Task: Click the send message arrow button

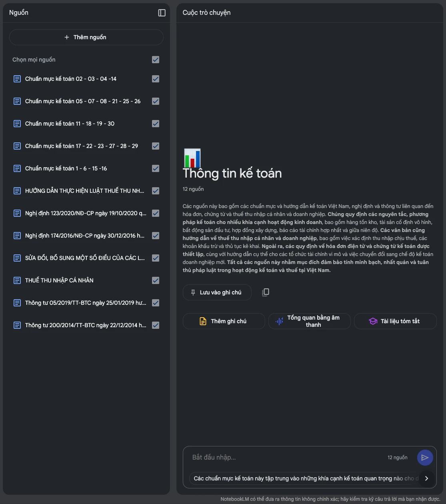Action: coord(425,458)
